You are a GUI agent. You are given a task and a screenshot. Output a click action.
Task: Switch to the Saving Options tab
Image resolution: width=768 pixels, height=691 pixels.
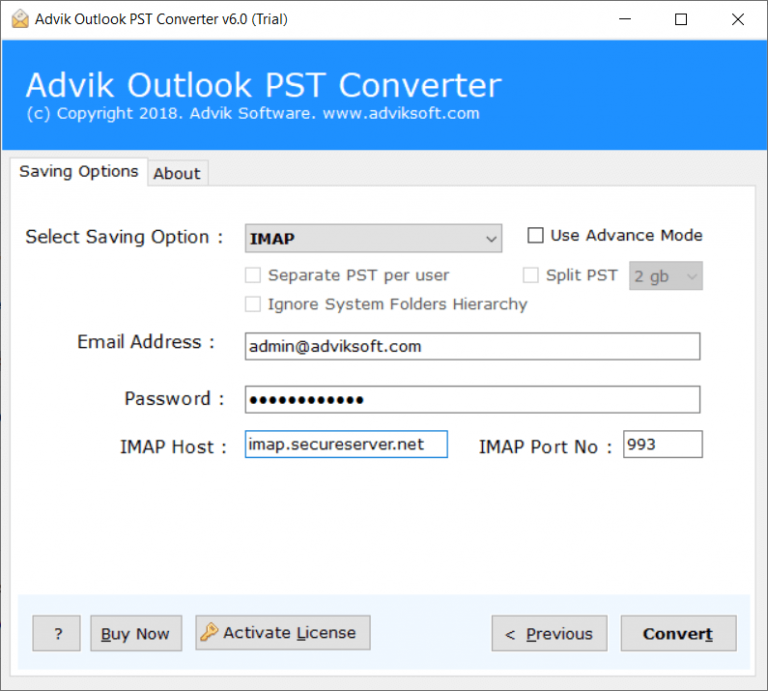[78, 171]
